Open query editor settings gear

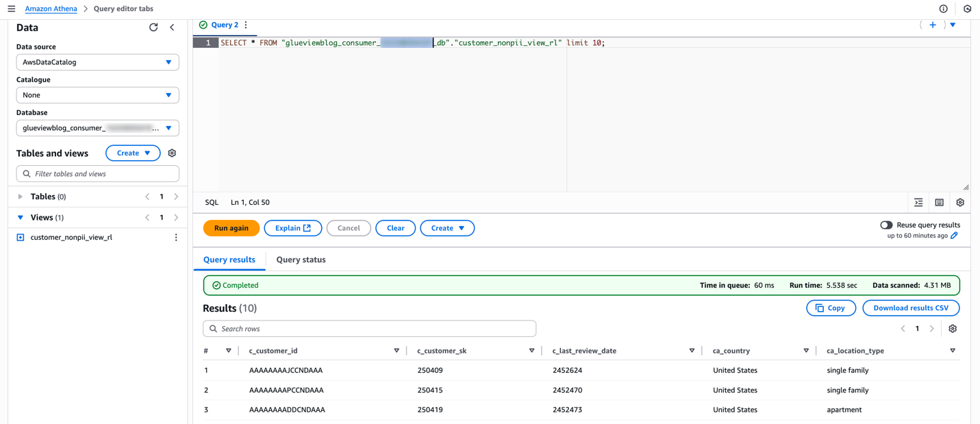coord(960,203)
